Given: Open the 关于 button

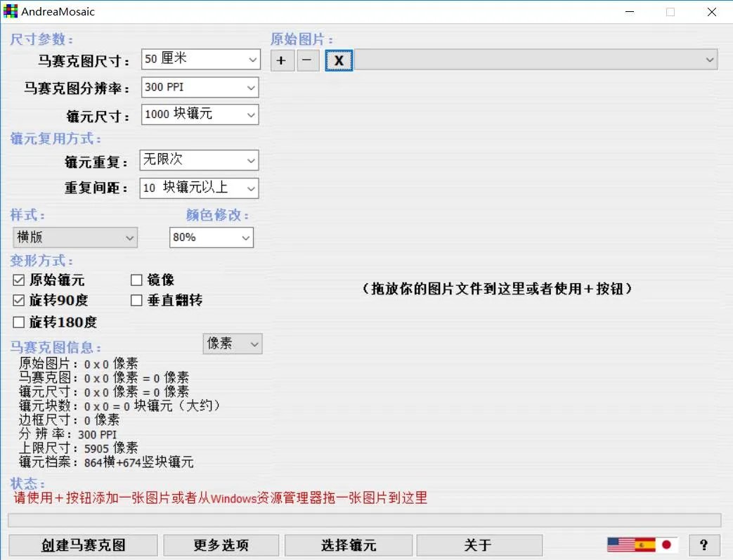Looking at the screenshot, I should [479, 545].
